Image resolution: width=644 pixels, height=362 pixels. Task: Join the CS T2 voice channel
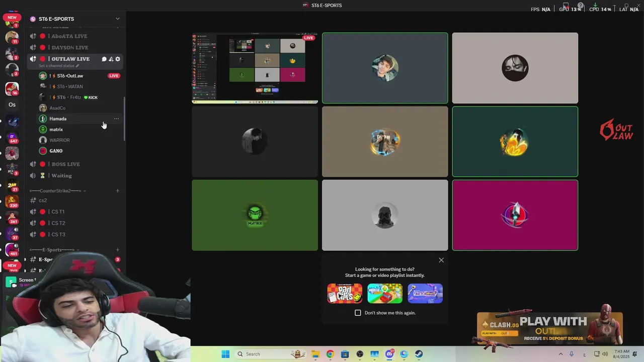[x=75, y=223]
